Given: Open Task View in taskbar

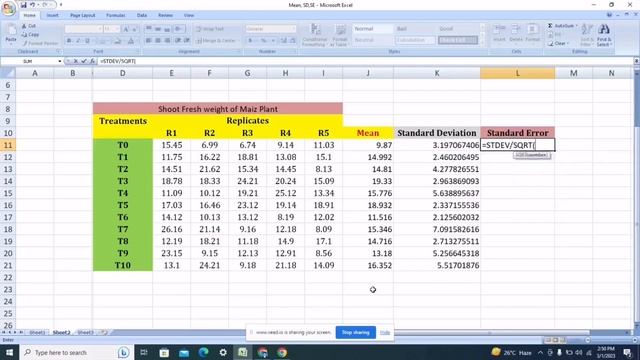Looking at the screenshot, I should [144, 352].
